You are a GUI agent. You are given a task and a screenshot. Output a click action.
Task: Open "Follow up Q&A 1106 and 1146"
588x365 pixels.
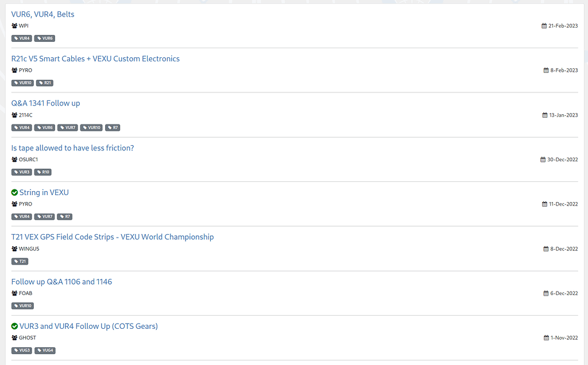tap(61, 282)
